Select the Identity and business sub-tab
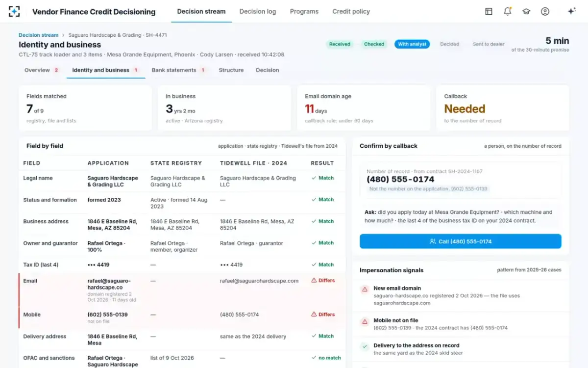The width and height of the screenshot is (588, 368). point(105,70)
